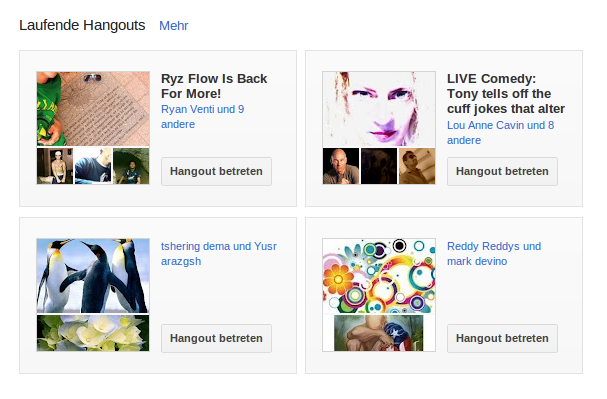Open Lou Anne Cavin und 8 andere link
Screen dimensions: 607x399
click(x=501, y=133)
